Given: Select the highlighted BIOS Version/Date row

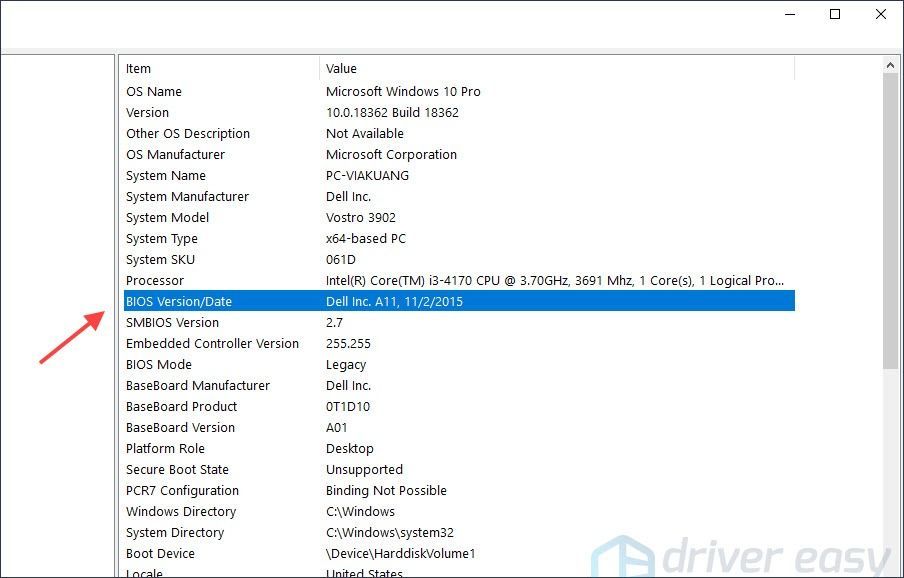Looking at the screenshot, I should pos(459,301).
